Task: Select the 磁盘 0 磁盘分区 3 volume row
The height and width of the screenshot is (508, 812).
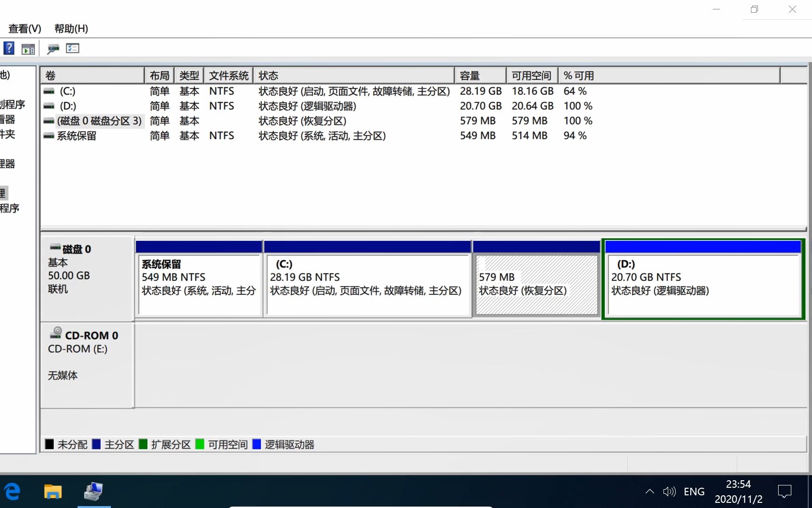Action: coord(319,121)
